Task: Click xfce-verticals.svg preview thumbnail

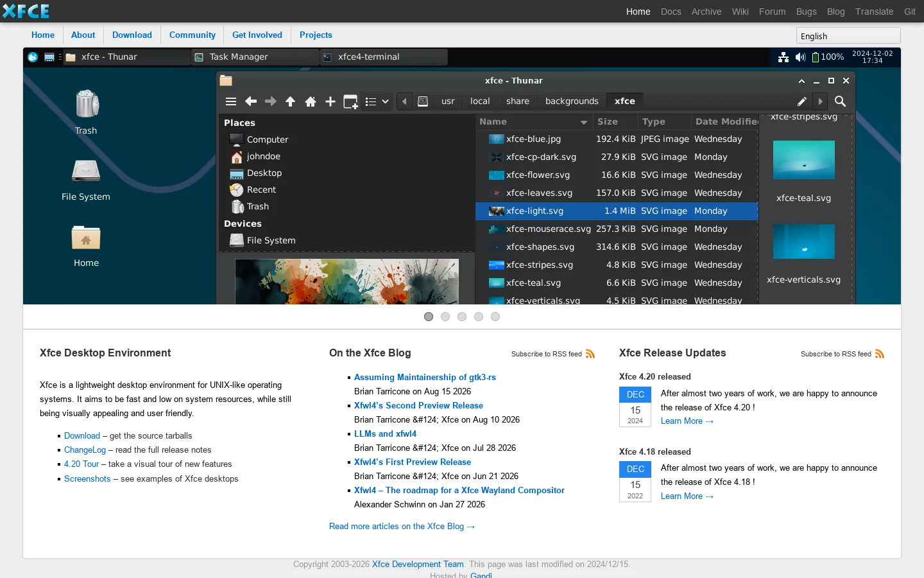Action: pos(804,241)
